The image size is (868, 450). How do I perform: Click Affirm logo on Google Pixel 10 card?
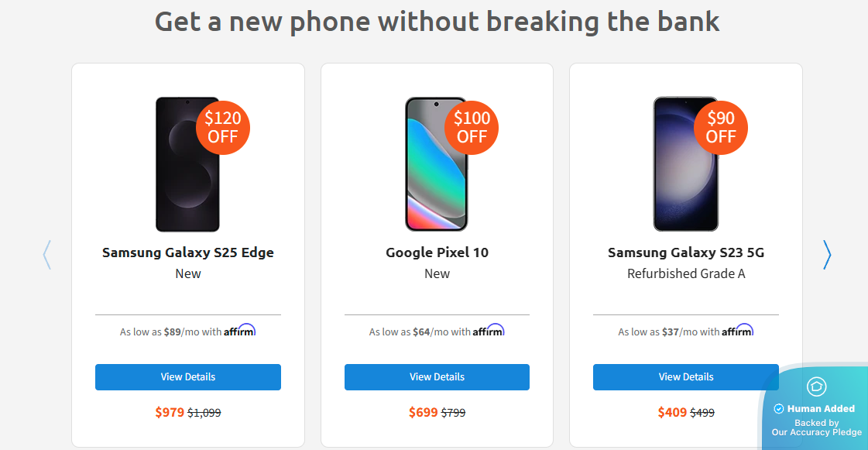pyautogui.click(x=489, y=331)
